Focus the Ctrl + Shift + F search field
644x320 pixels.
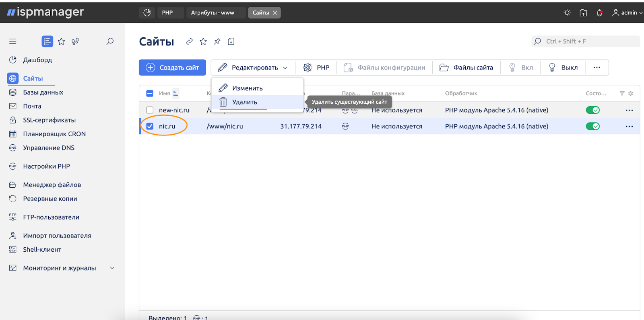coord(586,41)
